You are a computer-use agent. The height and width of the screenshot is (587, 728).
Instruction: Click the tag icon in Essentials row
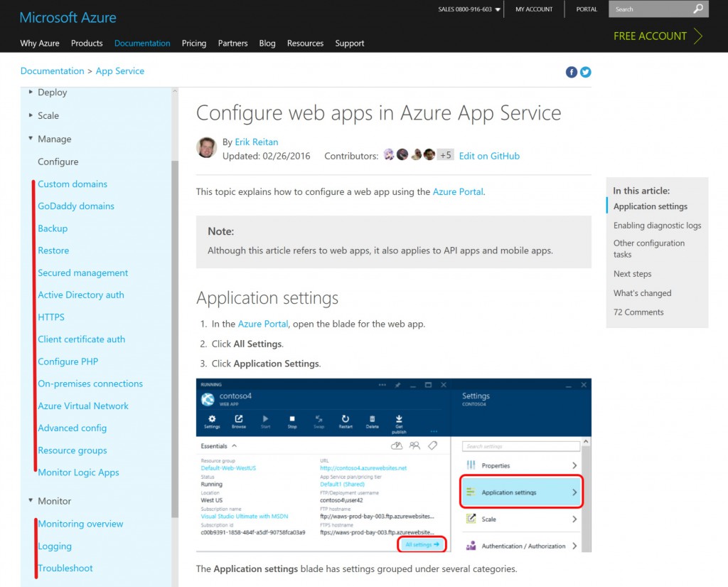[433, 445]
